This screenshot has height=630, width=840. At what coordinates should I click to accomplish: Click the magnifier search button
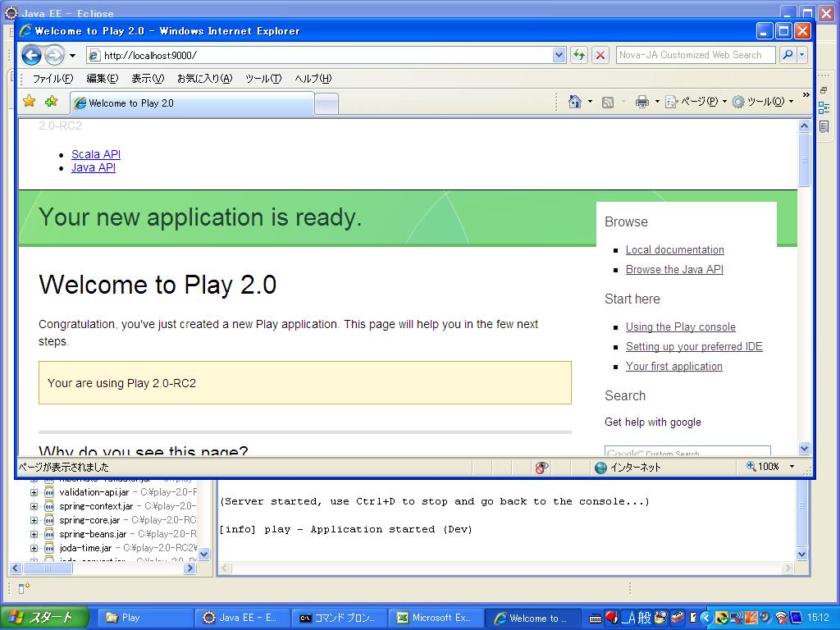788,55
